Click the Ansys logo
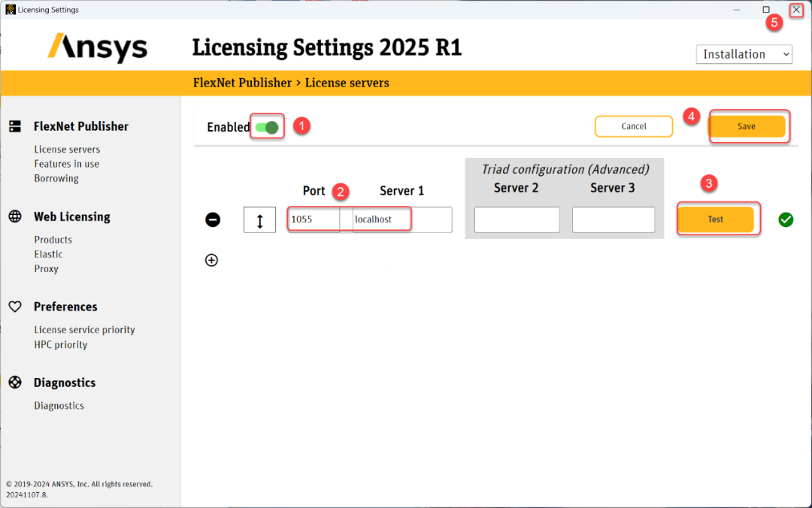The width and height of the screenshot is (812, 508). coord(97,47)
